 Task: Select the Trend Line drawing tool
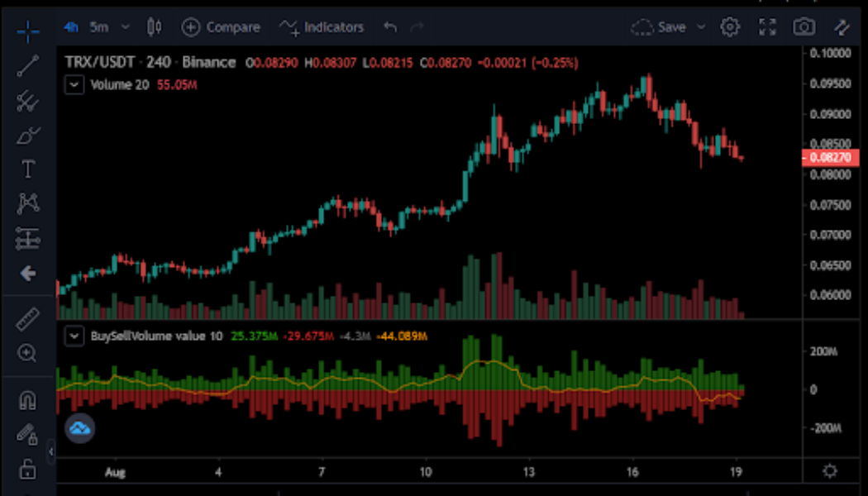pos(27,66)
